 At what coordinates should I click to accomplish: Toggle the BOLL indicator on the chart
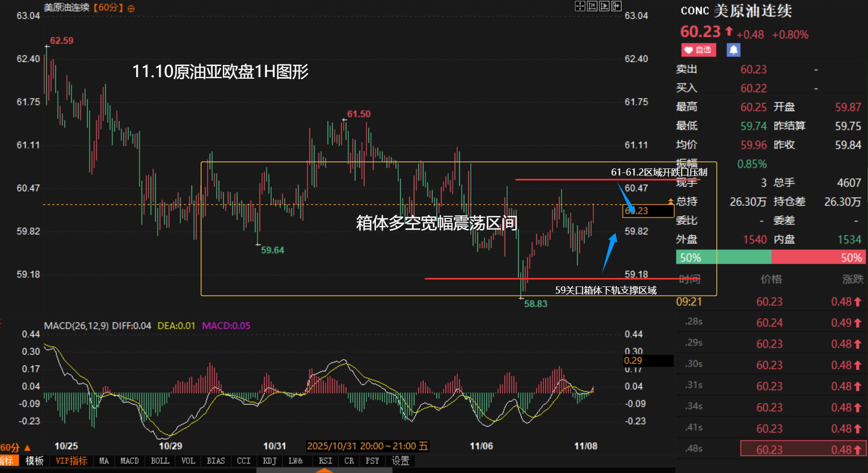(x=160, y=461)
